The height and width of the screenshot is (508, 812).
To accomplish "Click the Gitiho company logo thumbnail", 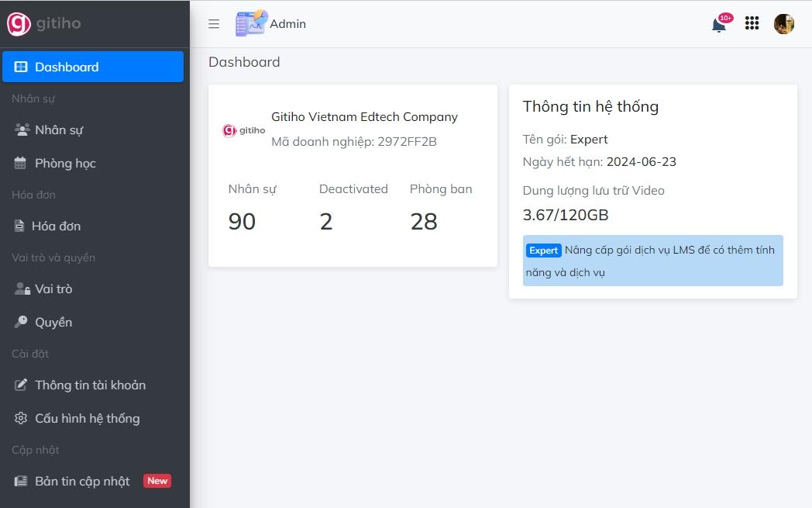I will pyautogui.click(x=244, y=130).
